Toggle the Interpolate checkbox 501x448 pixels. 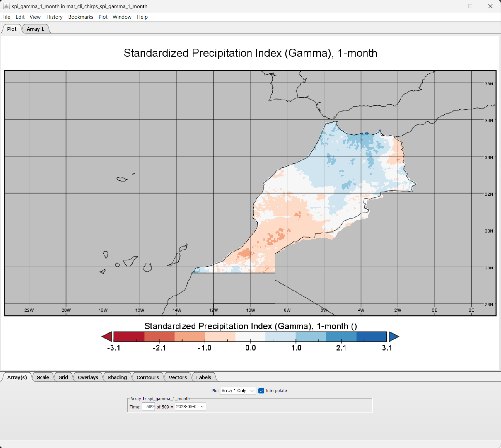pyautogui.click(x=261, y=391)
